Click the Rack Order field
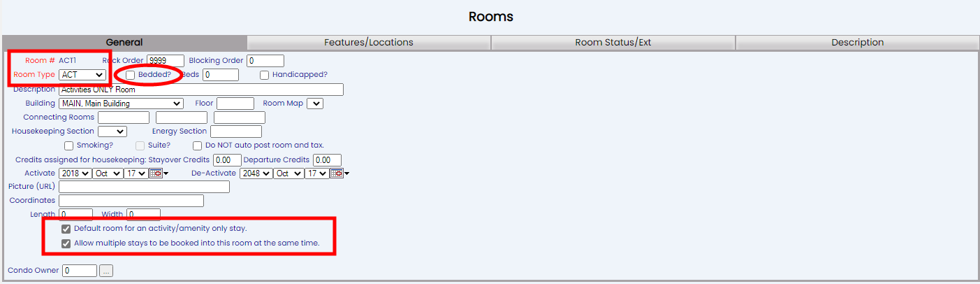The height and width of the screenshot is (284, 980). (166, 61)
